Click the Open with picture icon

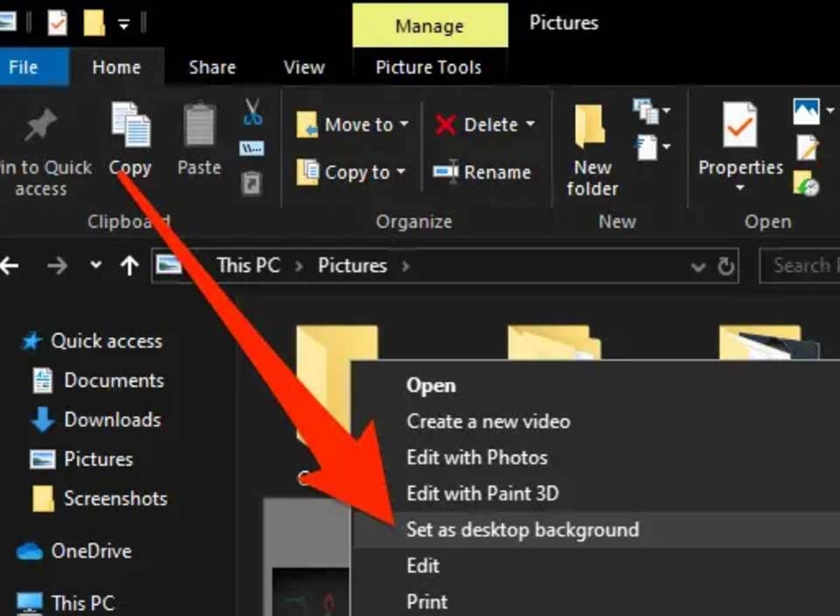coord(806,111)
